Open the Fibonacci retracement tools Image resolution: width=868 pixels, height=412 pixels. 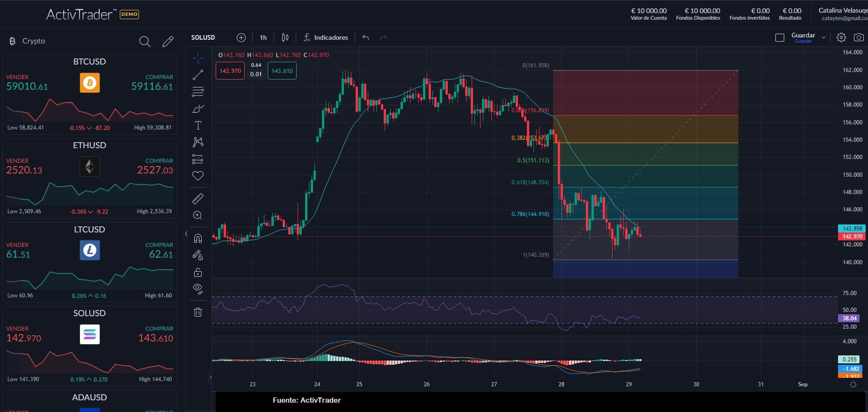point(198,92)
